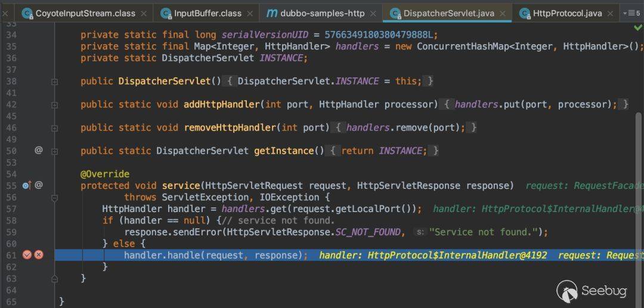This screenshot has height=308, width=644.
Task: Expand the folded removeHttpHandler method on line 46
Action: pos(55,128)
